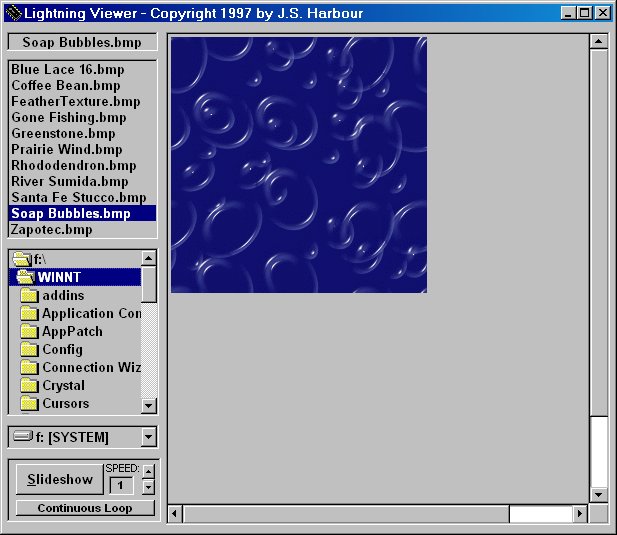Increase slideshow speed with up arrow
Screen dimensions: 617x535
pyautogui.click(x=149, y=471)
